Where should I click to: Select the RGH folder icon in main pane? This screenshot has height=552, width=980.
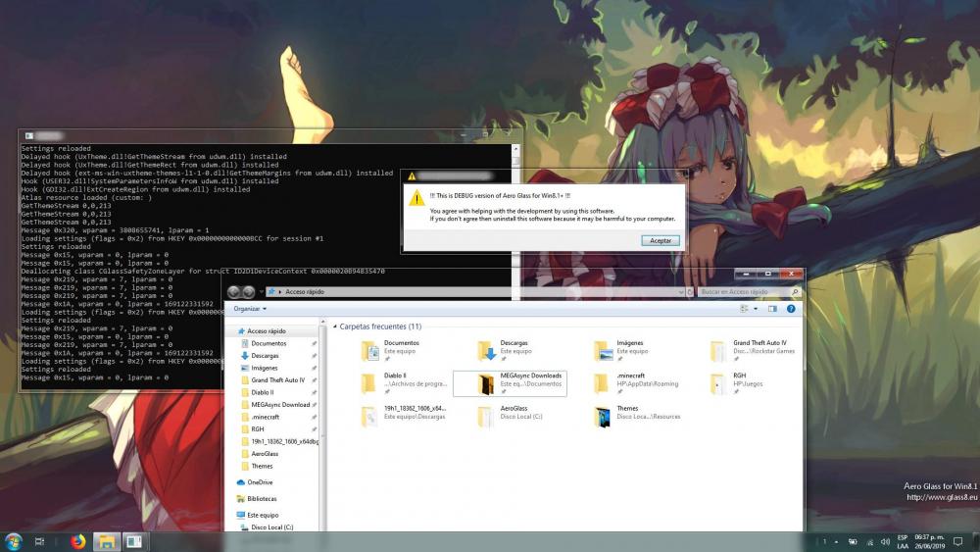pyautogui.click(x=719, y=383)
